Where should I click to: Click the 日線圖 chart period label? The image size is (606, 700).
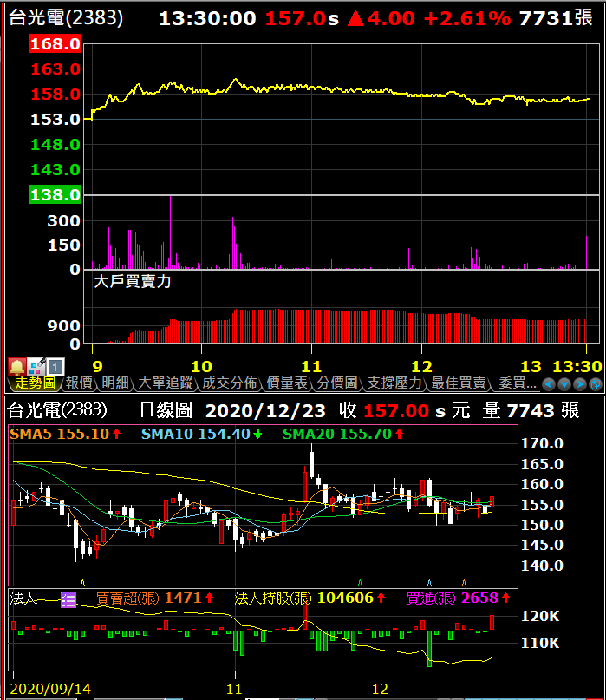coord(166,409)
